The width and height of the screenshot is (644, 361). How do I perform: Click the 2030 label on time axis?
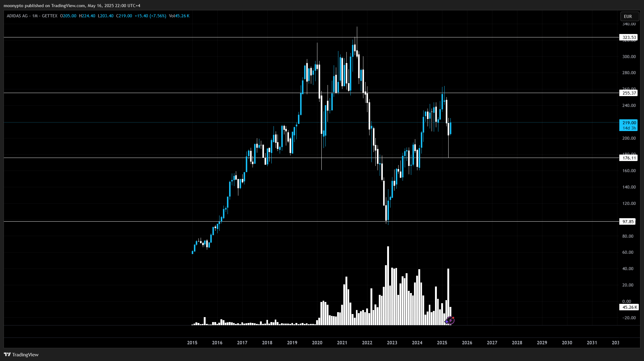(x=567, y=342)
